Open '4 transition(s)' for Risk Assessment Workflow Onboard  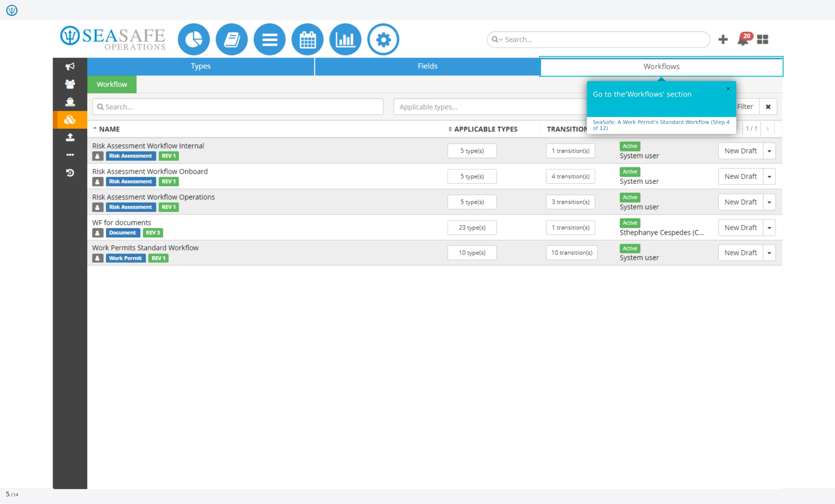(x=570, y=177)
